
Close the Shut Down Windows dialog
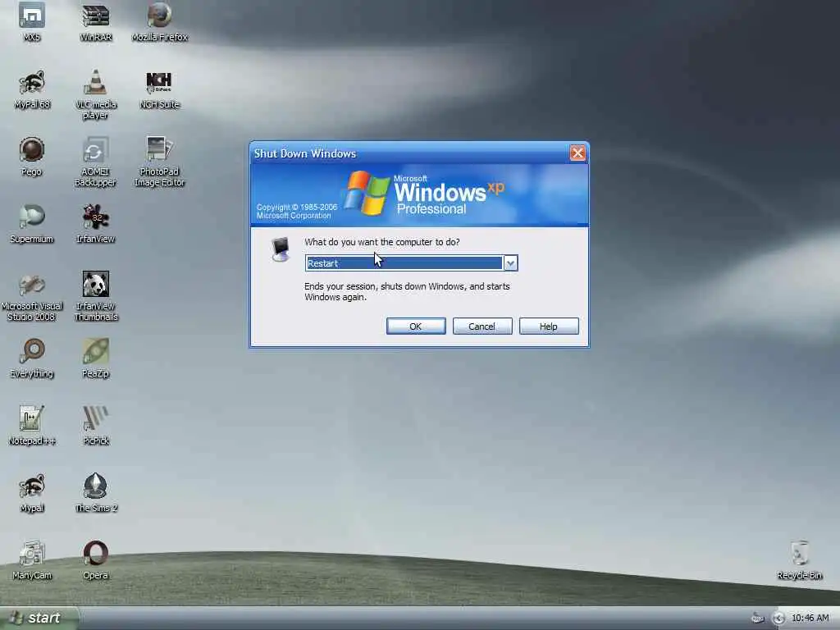577,153
